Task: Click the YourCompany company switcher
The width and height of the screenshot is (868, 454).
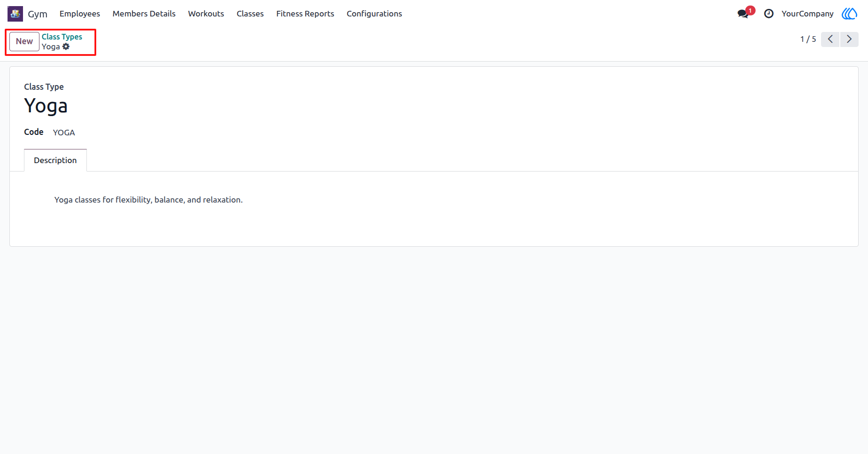Action: pyautogui.click(x=807, y=14)
